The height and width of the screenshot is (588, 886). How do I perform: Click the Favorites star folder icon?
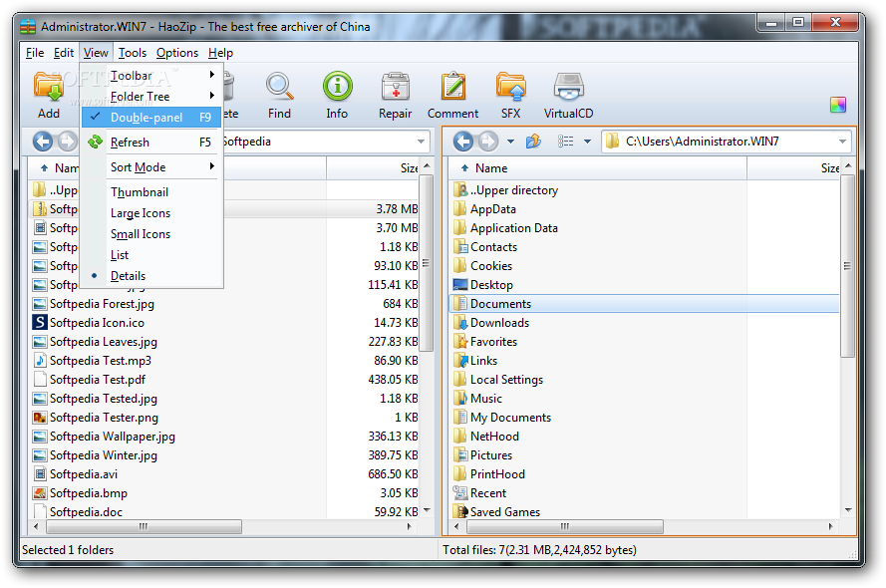coord(460,342)
